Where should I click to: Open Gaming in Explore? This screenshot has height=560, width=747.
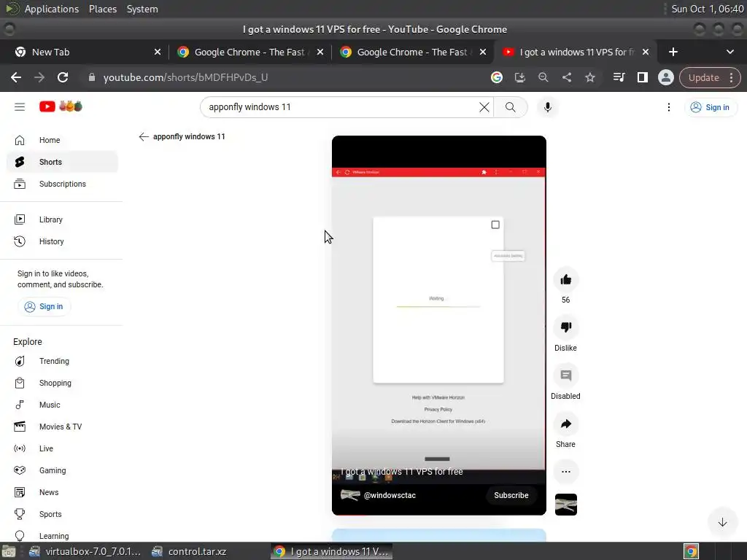(x=62, y=470)
